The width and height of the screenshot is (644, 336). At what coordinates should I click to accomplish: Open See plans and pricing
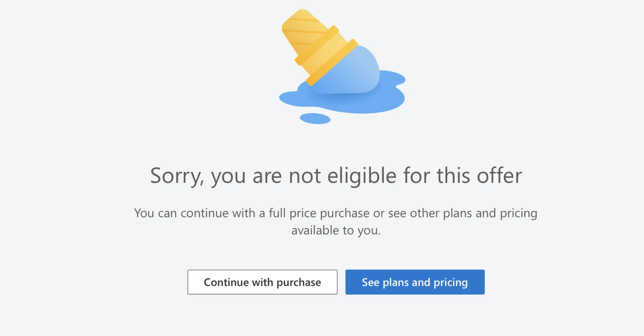(415, 282)
